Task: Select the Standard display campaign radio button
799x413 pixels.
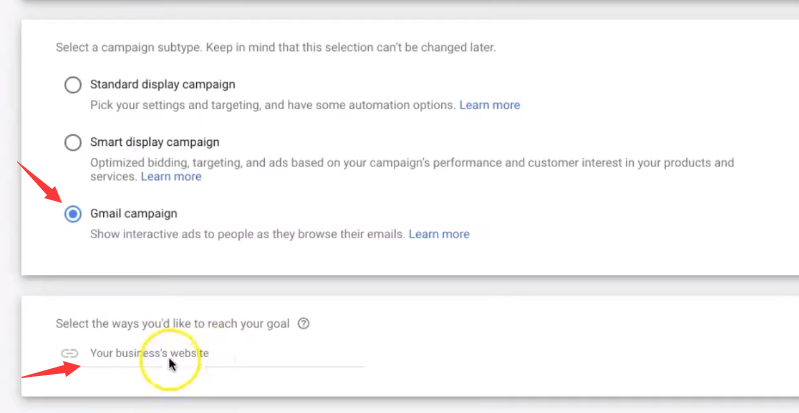Action: pos(73,85)
